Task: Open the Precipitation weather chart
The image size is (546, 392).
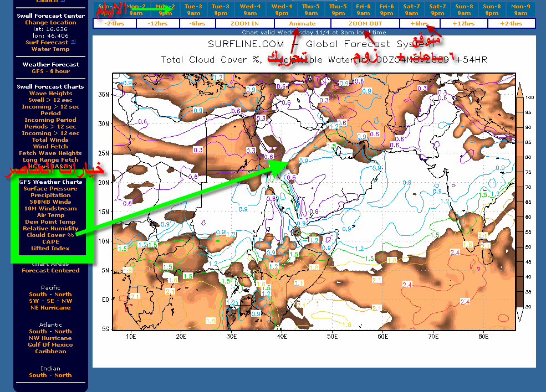Action: point(50,195)
